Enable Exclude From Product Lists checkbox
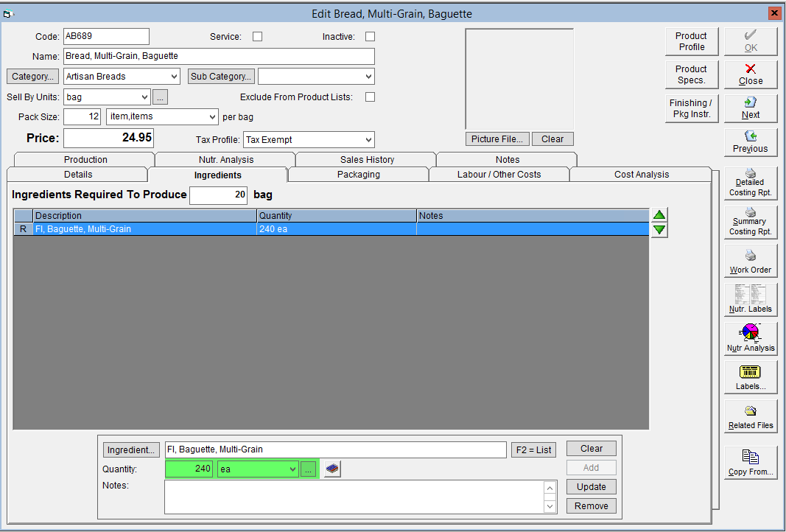Screen dimensions: 786x532 coord(370,97)
